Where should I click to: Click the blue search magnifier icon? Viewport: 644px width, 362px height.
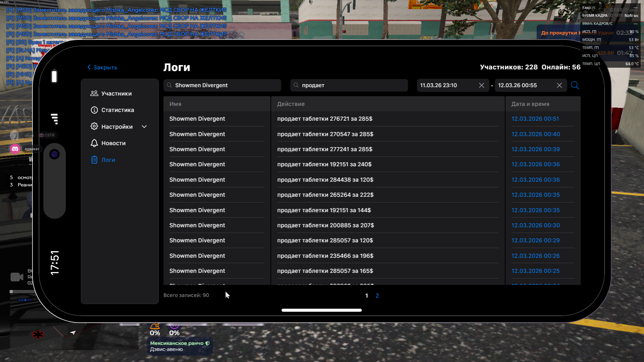click(575, 85)
